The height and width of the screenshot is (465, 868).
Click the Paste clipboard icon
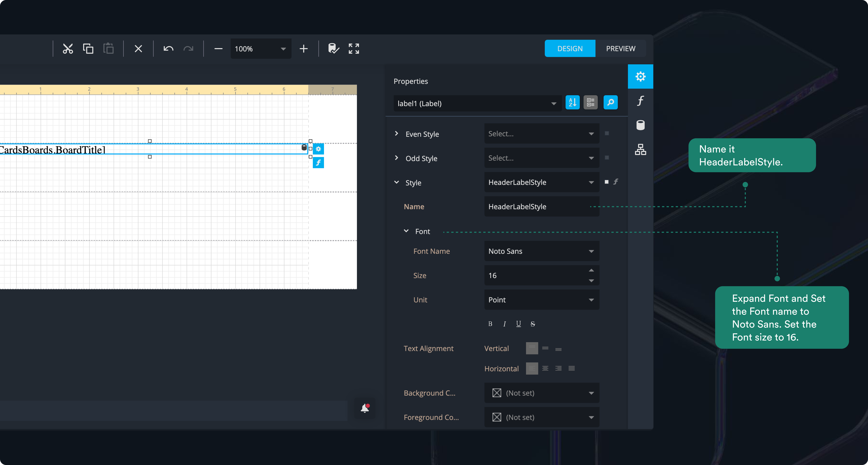(108, 49)
